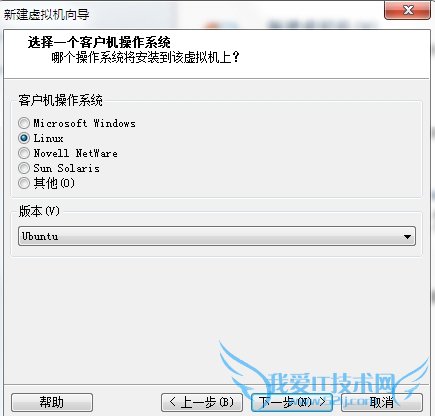Go back with 上一步(B) button
Screen dimensions: 435x416
tap(202, 402)
